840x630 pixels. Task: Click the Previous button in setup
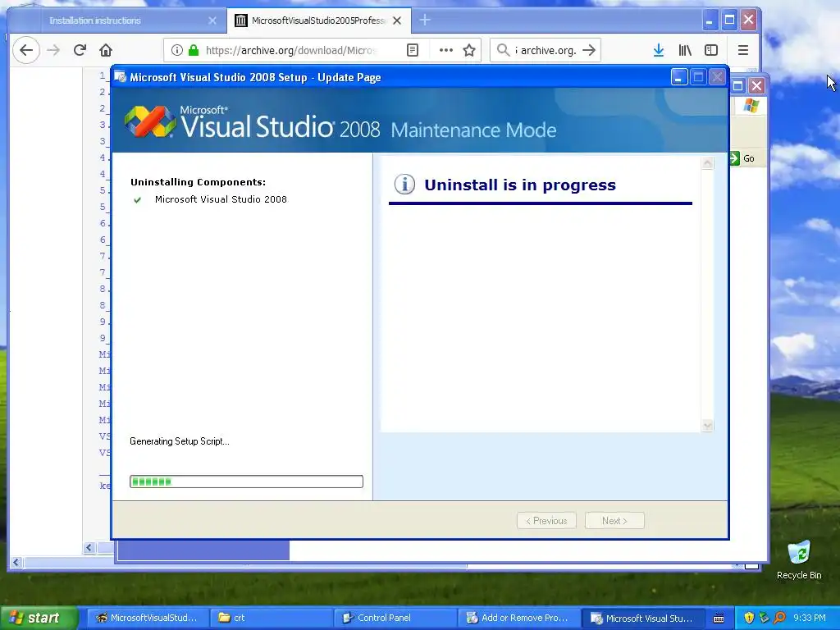click(546, 521)
